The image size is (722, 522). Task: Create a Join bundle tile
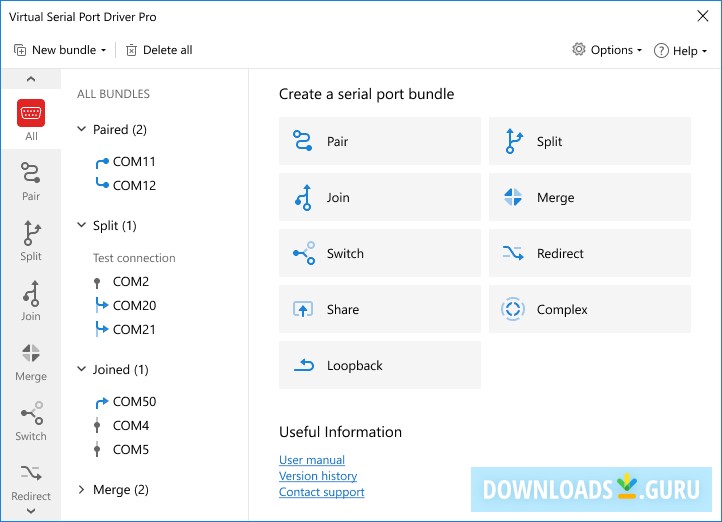coord(380,197)
